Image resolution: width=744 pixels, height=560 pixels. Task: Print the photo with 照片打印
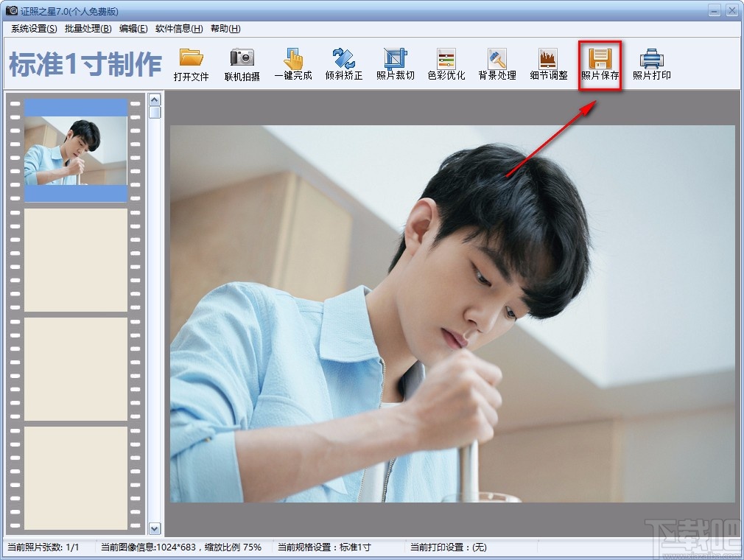coord(651,65)
